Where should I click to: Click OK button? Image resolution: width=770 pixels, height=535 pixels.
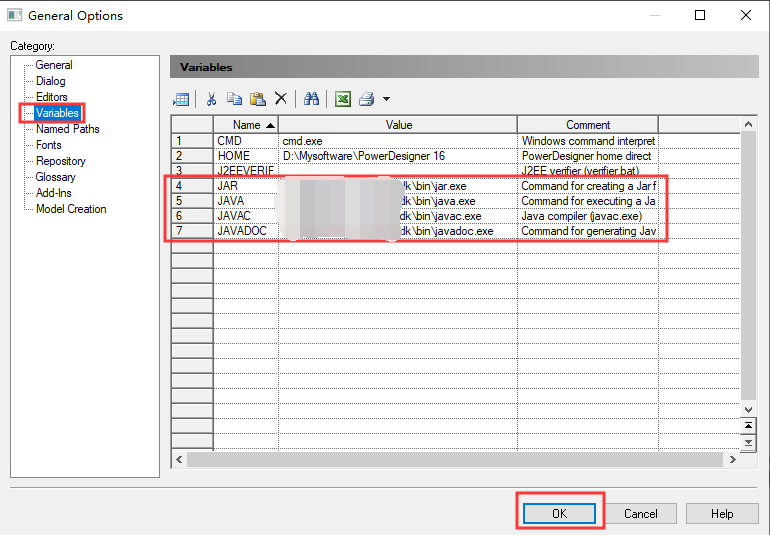pyautogui.click(x=559, y=514)
